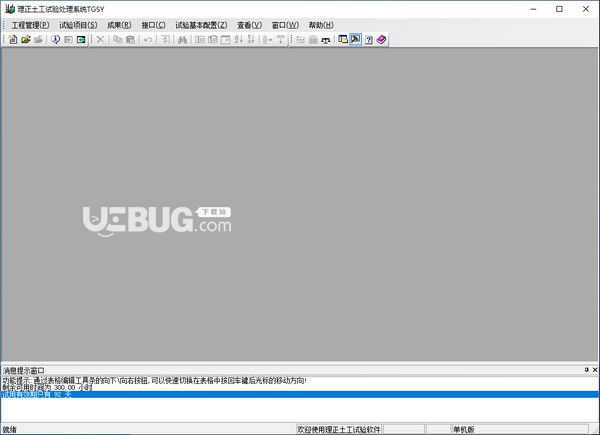Maximize the TGSY application window

(559, 9)
